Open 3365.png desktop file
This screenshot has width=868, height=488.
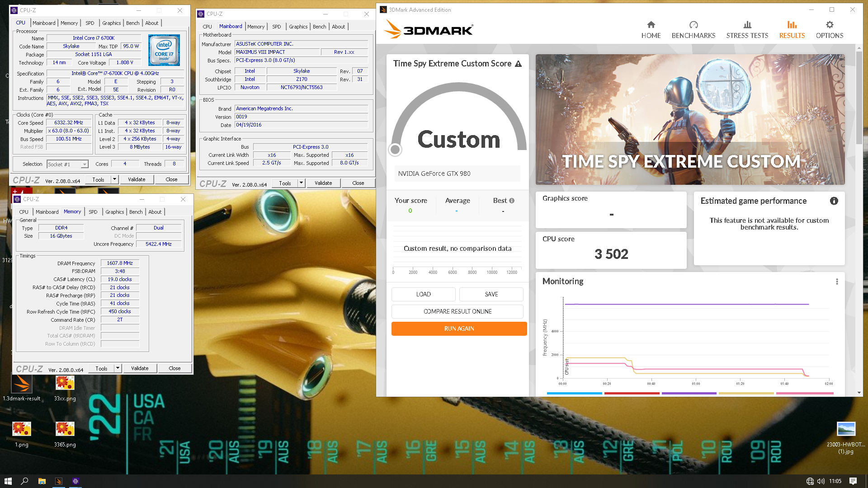65,434
